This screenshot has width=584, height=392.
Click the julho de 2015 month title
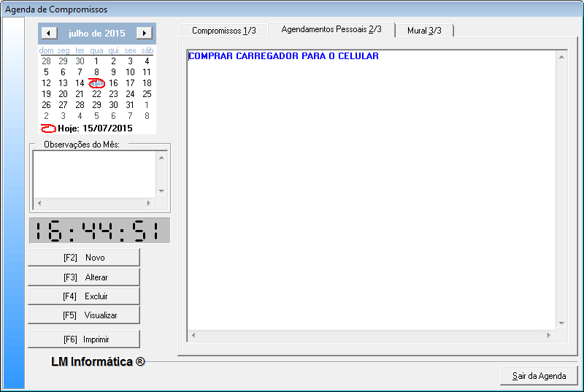coord(96,33)
